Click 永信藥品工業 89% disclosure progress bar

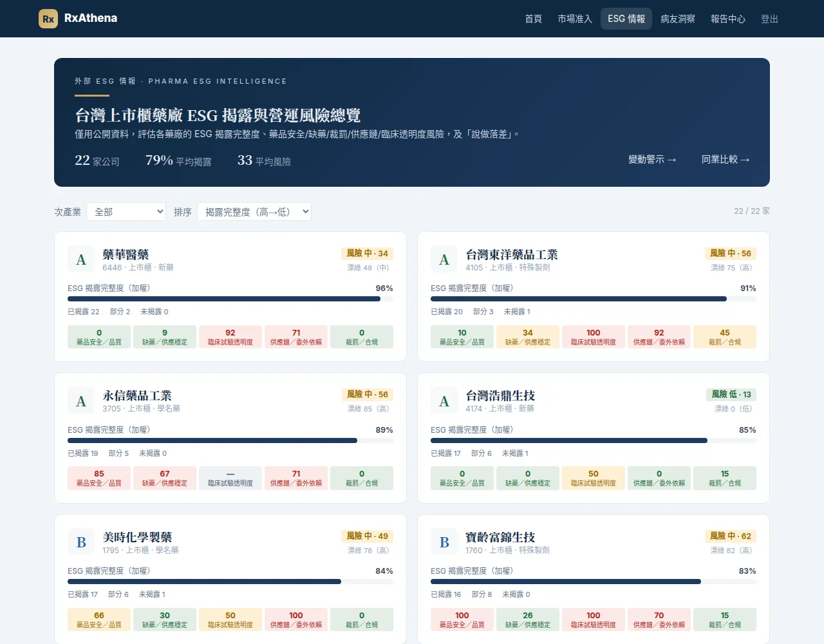point(230,440)
